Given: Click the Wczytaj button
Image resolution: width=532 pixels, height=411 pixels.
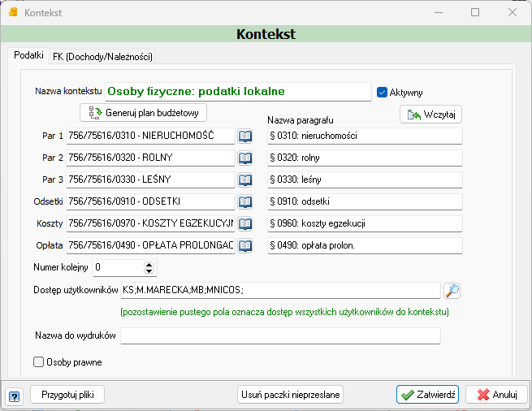Looking at the screenshot, I should point(431,115).
